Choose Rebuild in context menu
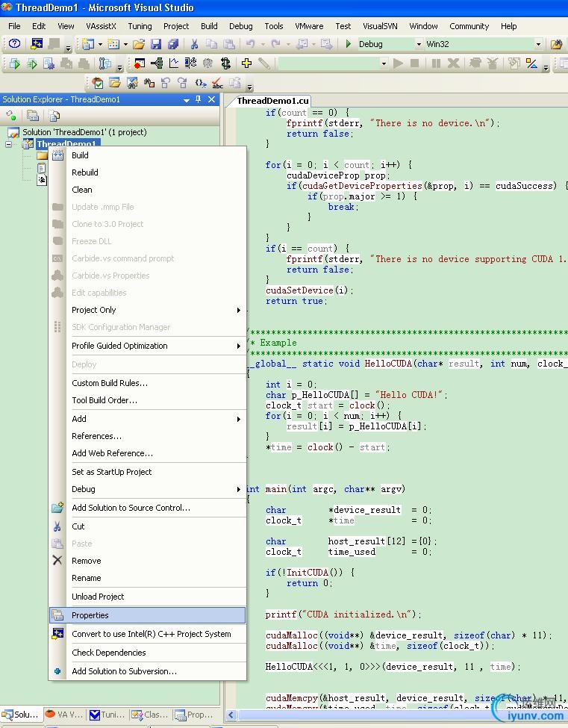 147,172
